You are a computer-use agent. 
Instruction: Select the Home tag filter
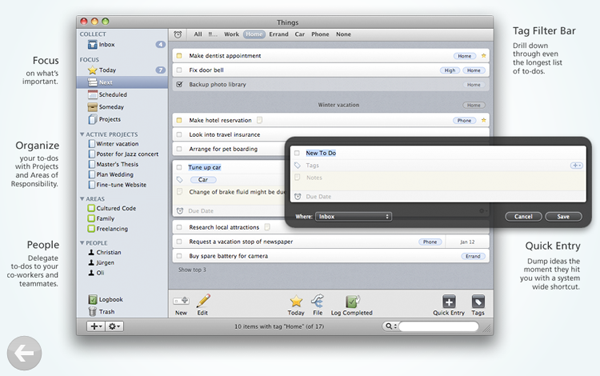[254, 34]
